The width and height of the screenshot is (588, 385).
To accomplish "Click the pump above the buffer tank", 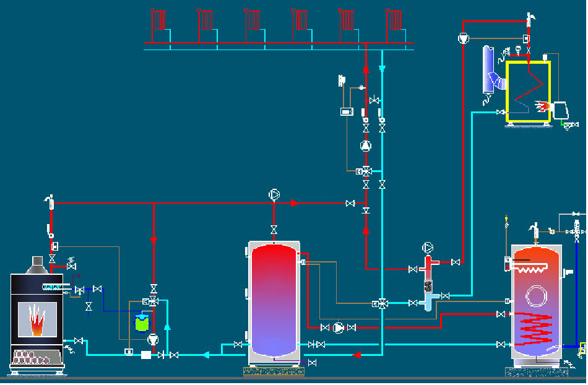I will coord(274,194).
